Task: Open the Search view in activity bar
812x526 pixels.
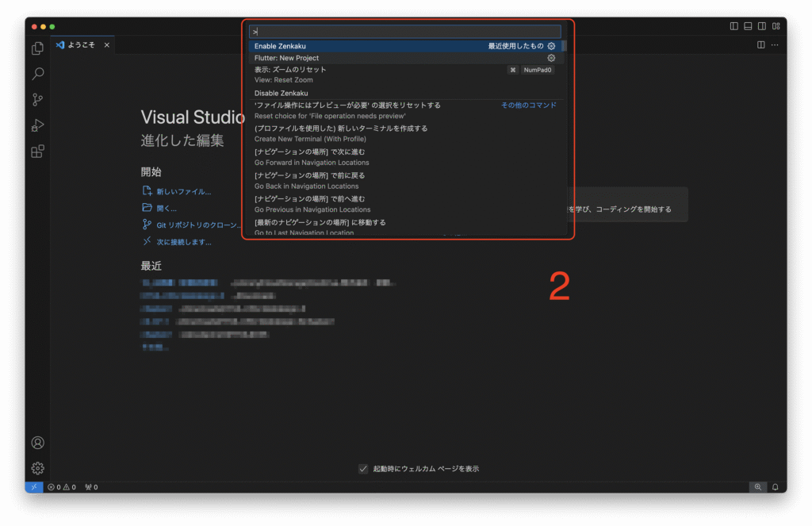Action: coord(37,74)
